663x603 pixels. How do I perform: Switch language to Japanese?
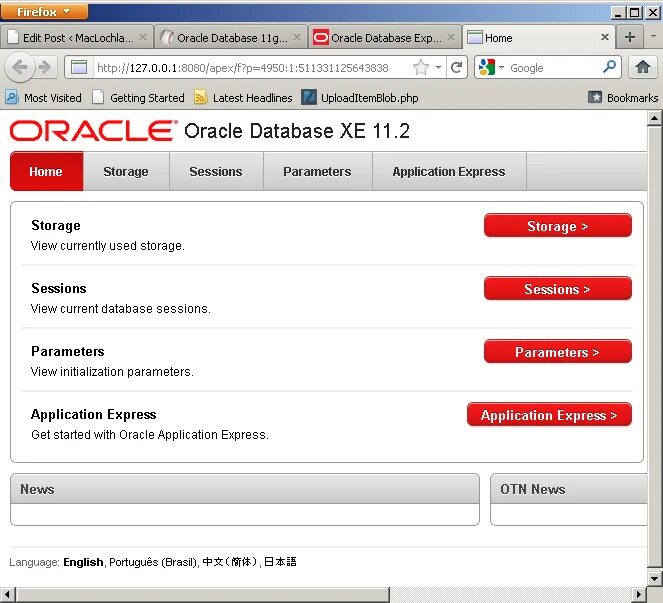coord(280,562)
